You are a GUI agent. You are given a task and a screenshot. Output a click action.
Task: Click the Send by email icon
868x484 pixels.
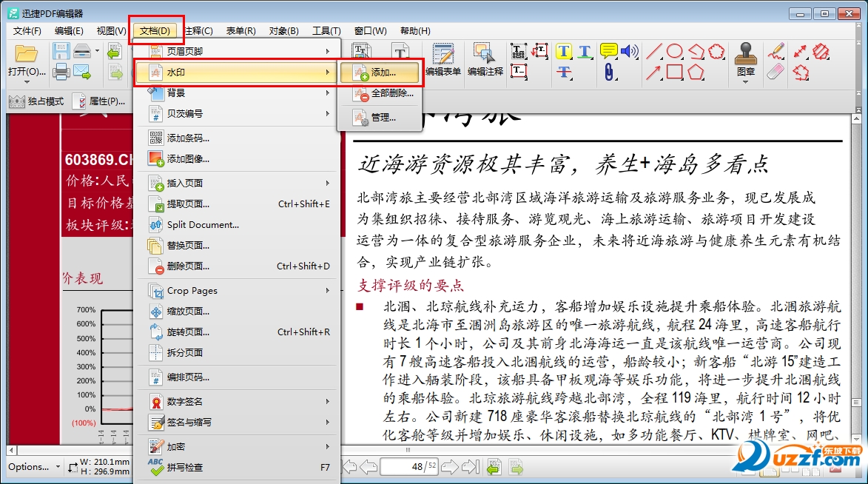(82, 72)
